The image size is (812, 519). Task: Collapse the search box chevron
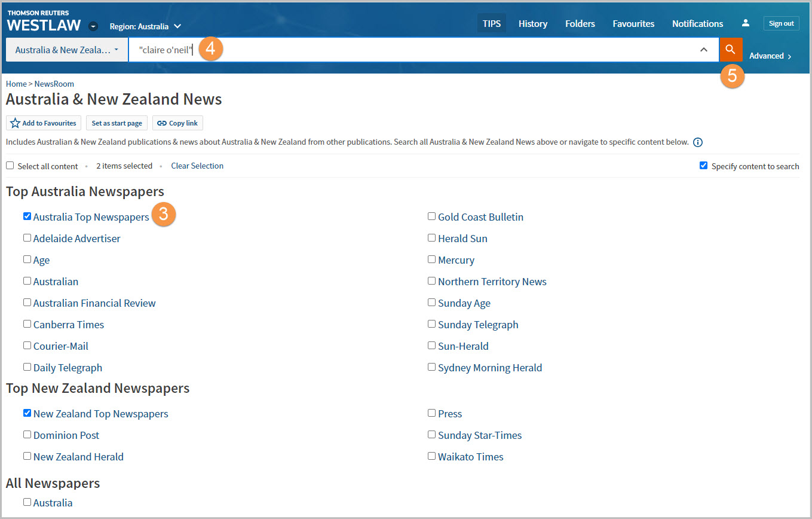coord(704,50)
